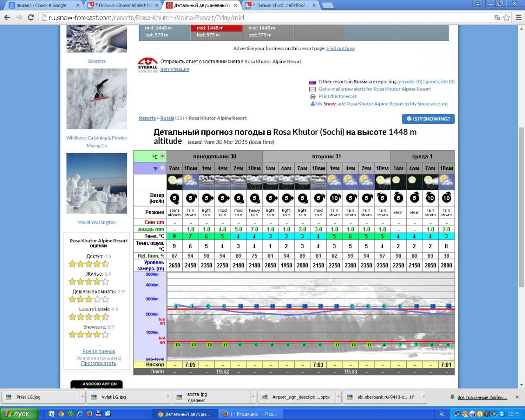This screenshot has height=420, width=525.
Task: Open the powder (0) link
Action: click(x=410, y=82)
